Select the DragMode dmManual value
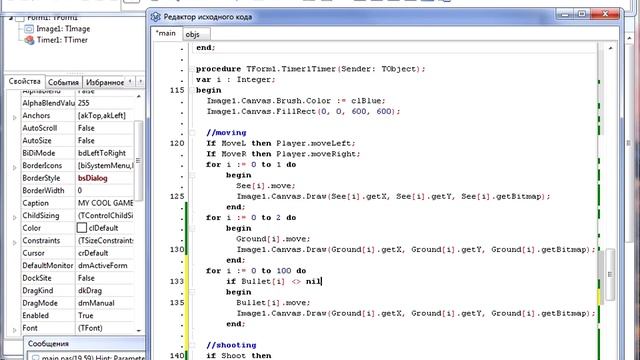 pos(105,303)
